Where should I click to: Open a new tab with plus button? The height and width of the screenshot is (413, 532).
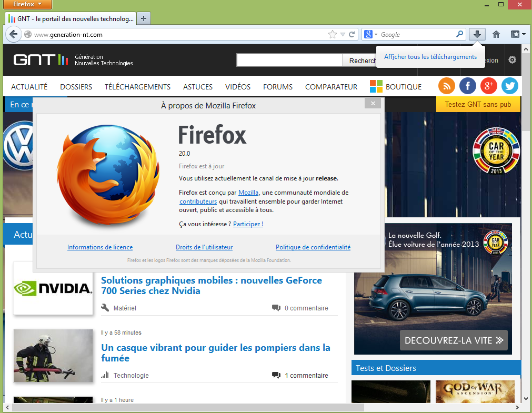[143, 18]
